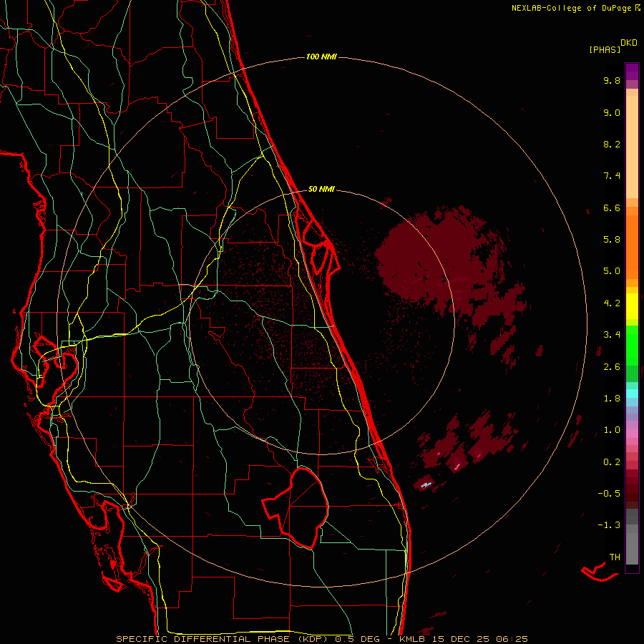Click the KMLB station identifier in the caption
The width and height of the screenshot is (644, 644).
tap(414, 639)
